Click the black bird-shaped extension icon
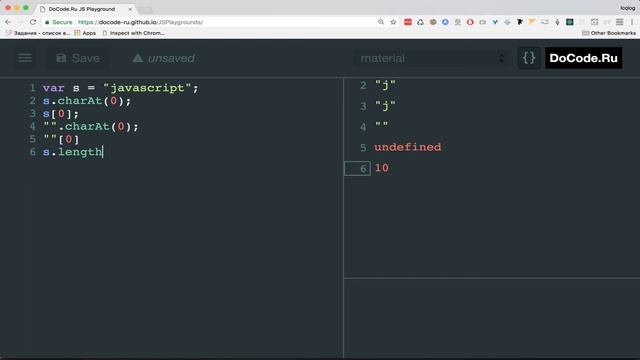Viewport: 640px width, 360px height. coord(520,22)
